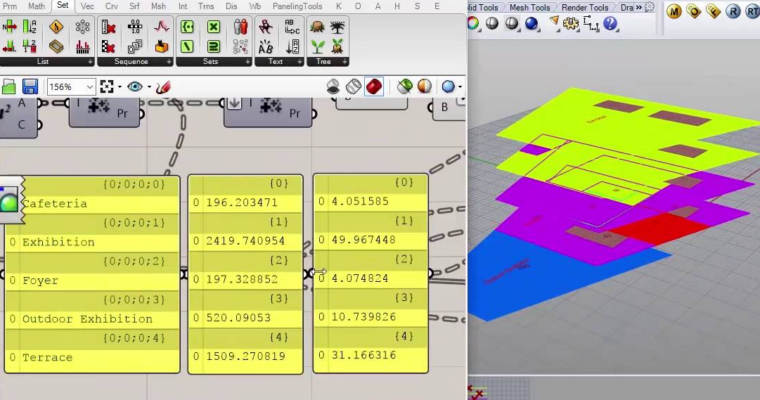The height and width of the screenshot is (400, 760).
Task: Click the Zoom Extents icon
Action: [x=107, y=87]
